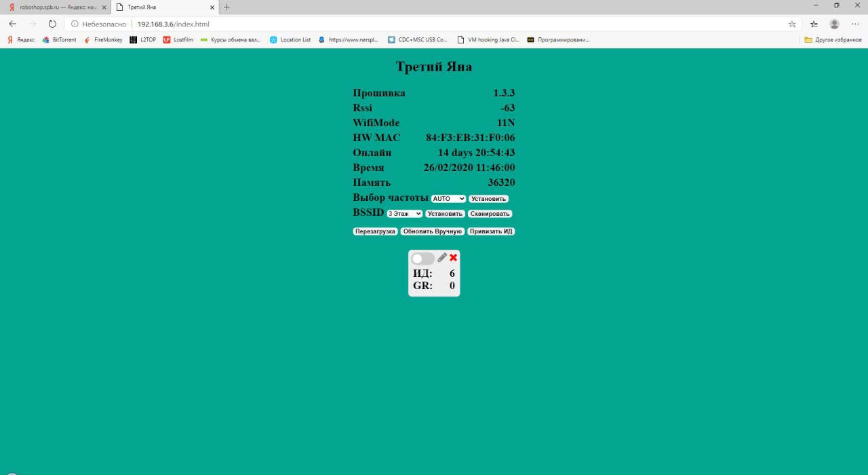Click the address bar URL
The height and width of the screenshot is (475, 868).
point(173,24)
